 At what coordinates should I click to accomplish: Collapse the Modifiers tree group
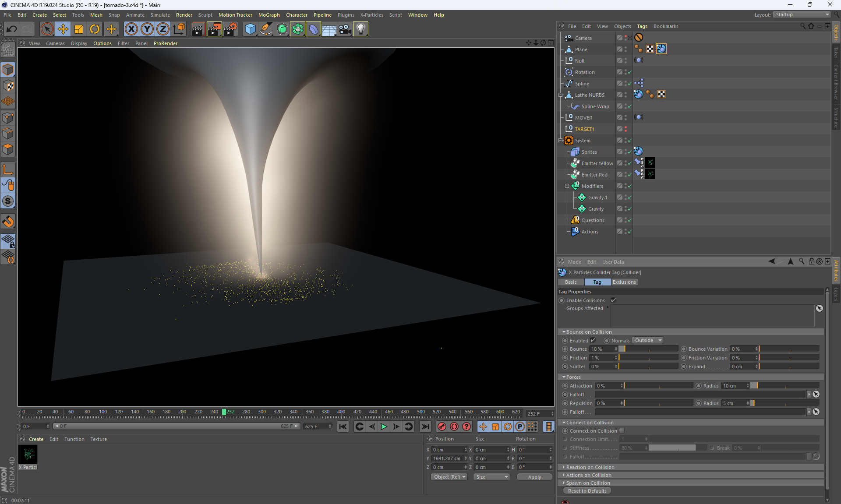tap(567, 186)
